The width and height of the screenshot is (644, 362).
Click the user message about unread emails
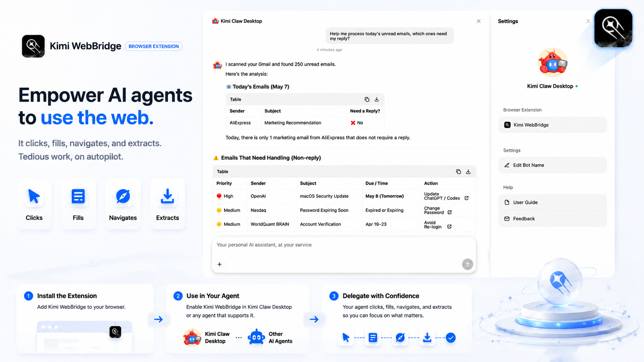tap(389, 36)
